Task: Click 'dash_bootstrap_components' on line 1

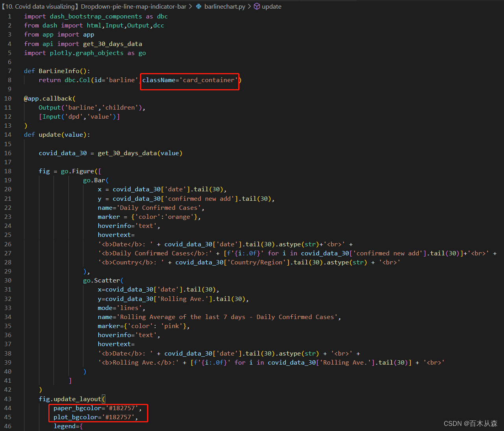Action: pos(96,17)
